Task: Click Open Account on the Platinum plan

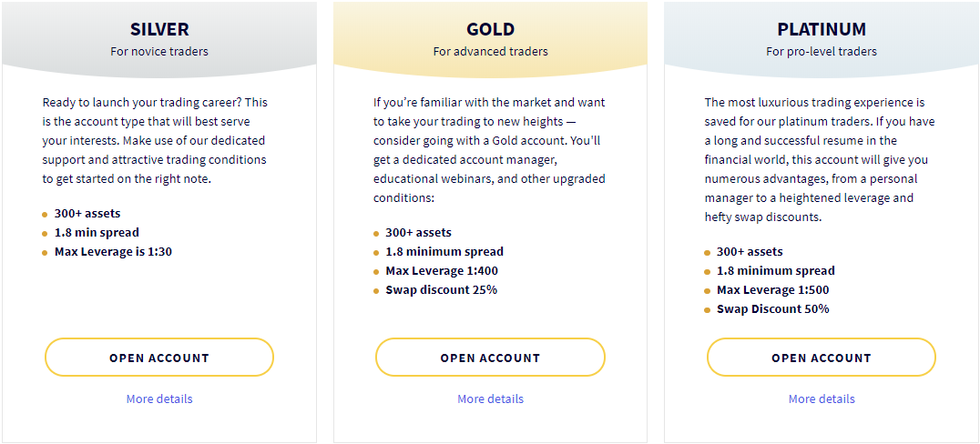Action: pyautogui.click(x=822, y=358)
